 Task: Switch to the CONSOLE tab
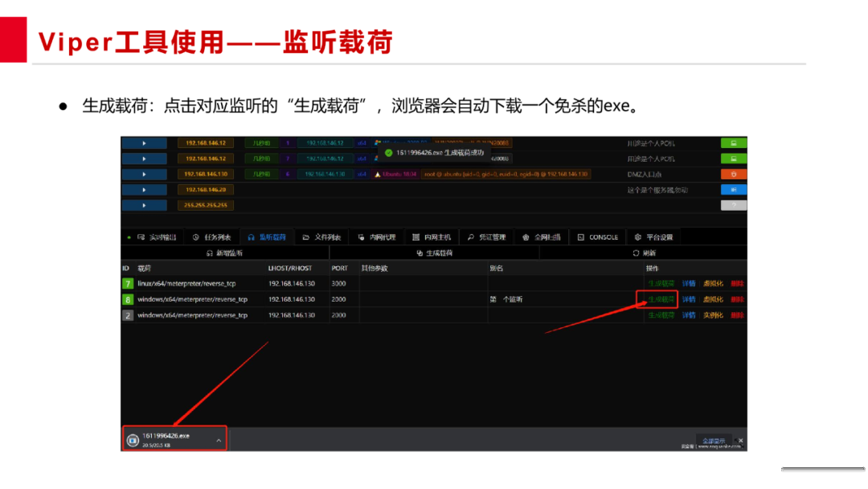(598, 237)
